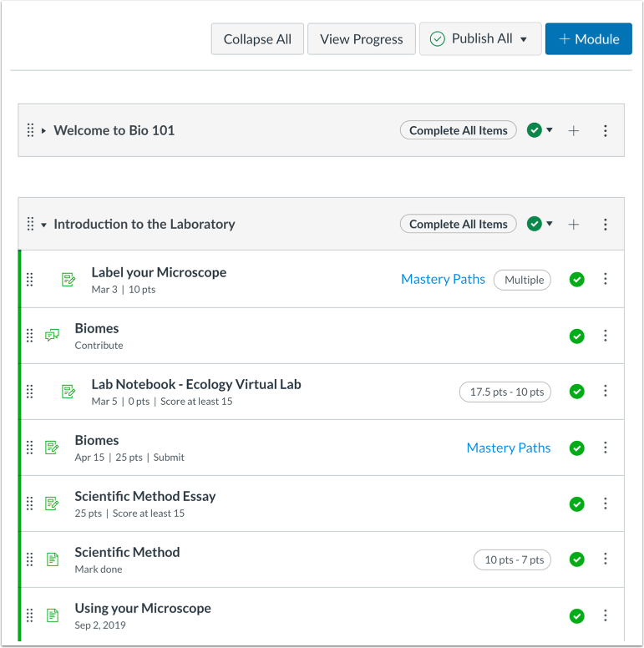Click the page icon next to Using your Microscope
The image size is (644, 648).
(52, 615)
